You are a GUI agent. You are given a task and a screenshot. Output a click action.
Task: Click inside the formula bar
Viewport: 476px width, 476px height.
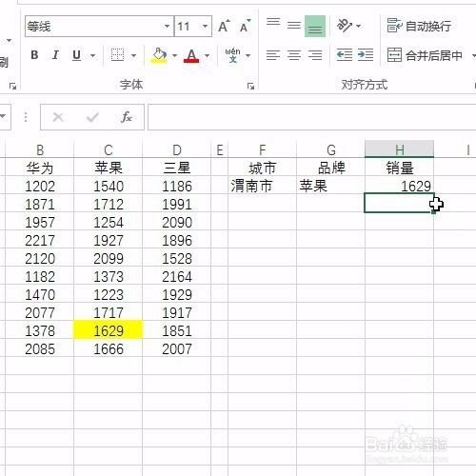click(x=312, y=117)
